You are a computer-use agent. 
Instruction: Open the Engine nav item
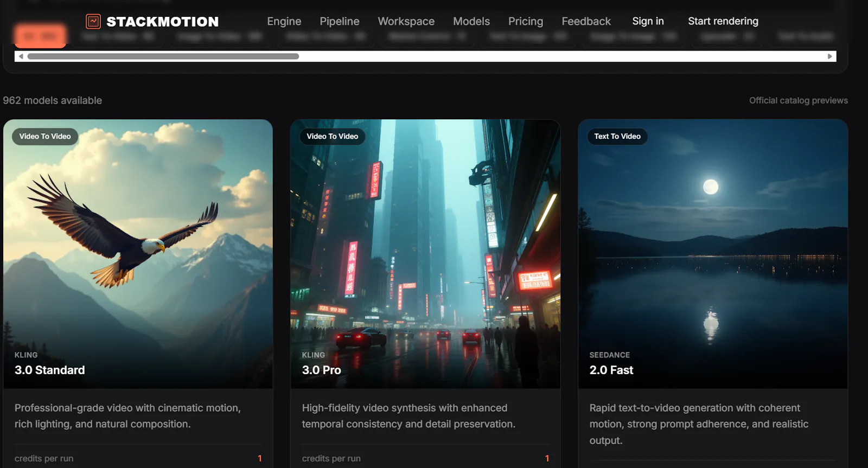point(284,21)
